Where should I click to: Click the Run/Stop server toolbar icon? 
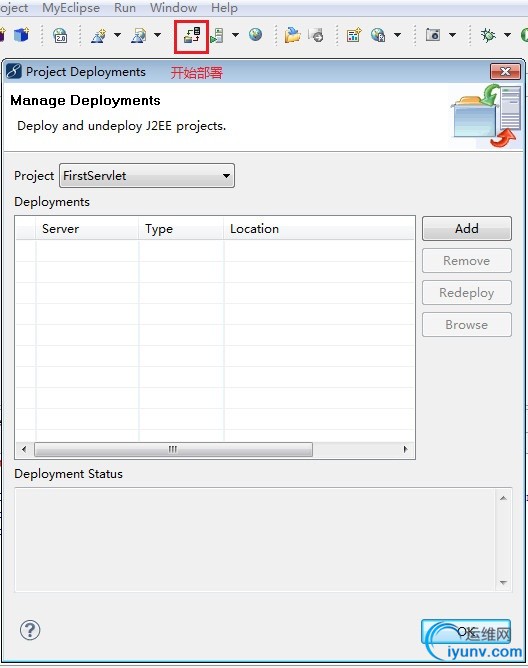pyautogui.click(x=217, y=35)
